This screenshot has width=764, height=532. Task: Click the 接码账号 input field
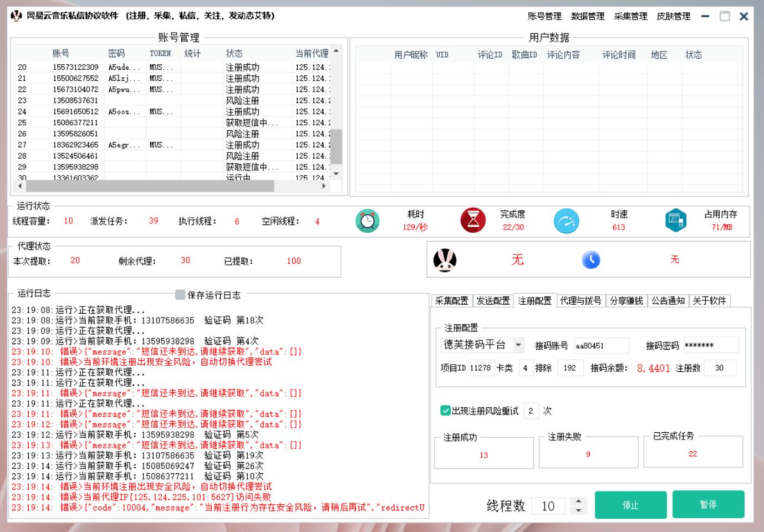601,346
